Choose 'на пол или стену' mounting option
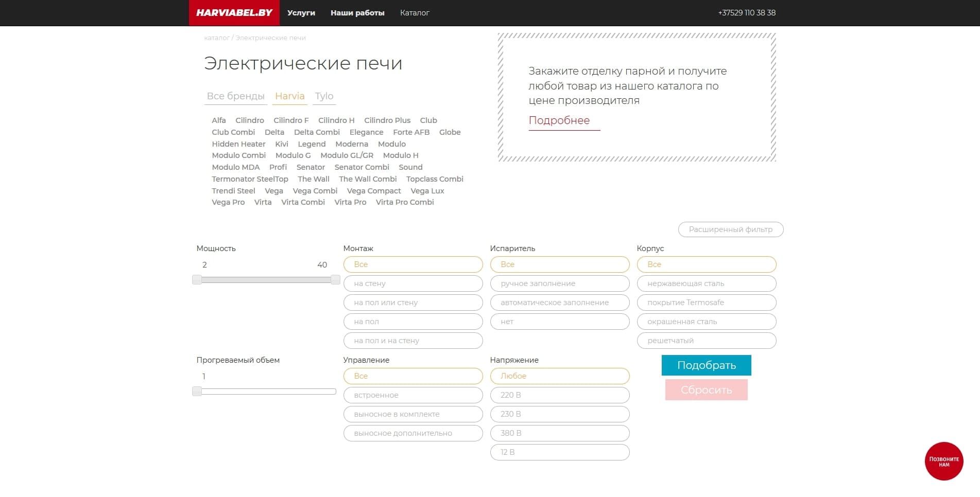Screen dimensions: 980x497 (x=413, y=303)
